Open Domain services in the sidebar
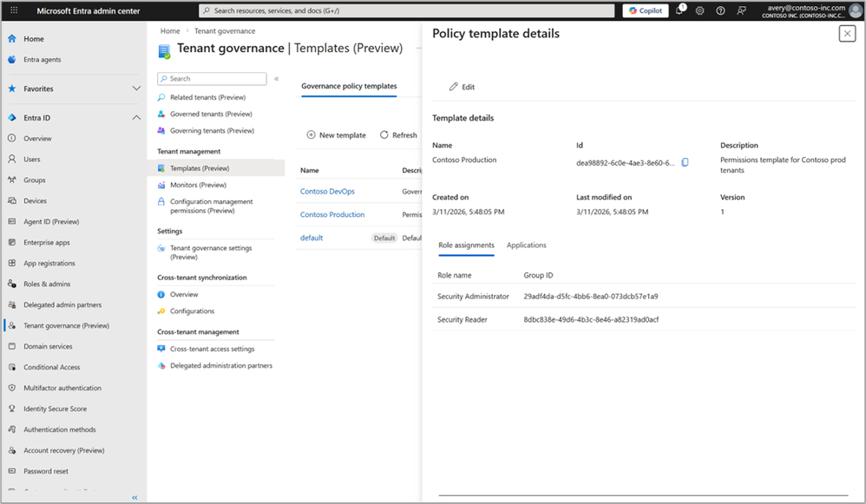 48,346
